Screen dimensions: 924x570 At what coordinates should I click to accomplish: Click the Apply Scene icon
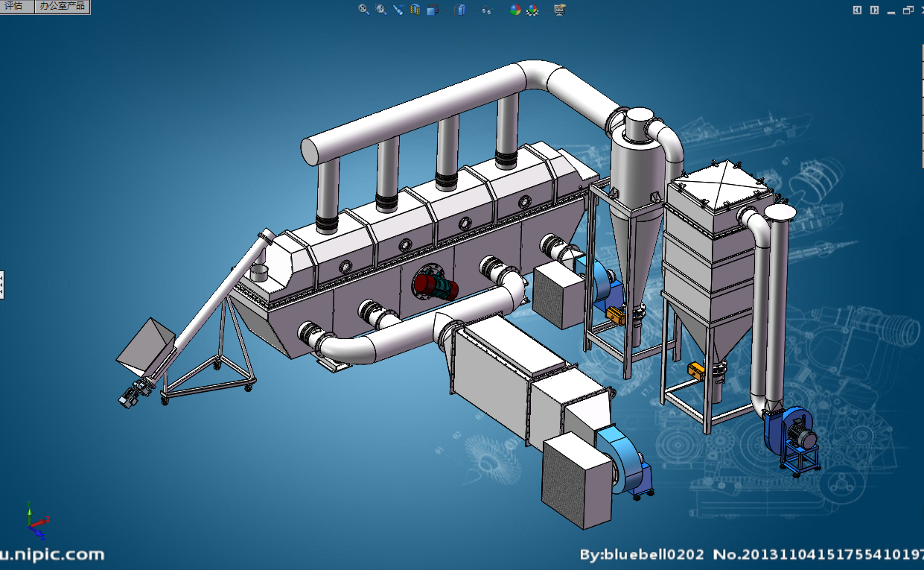532,10
